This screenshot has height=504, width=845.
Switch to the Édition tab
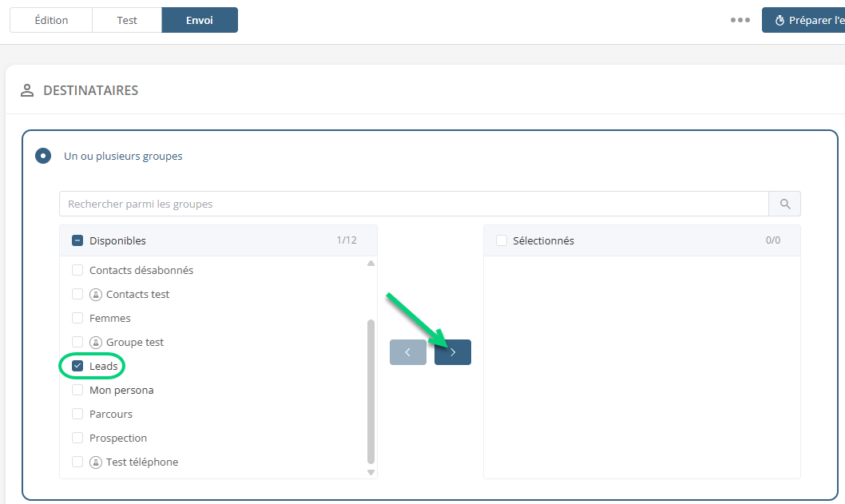point(51,20)
